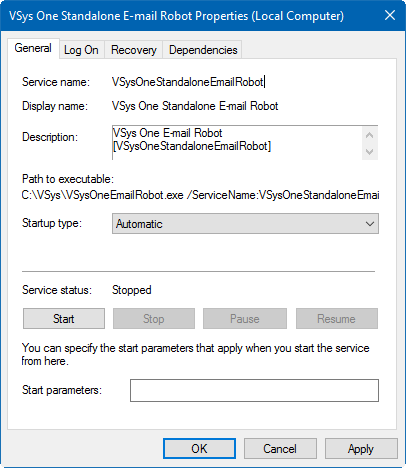The height and width of the screenshot is (468, 406).
Task: Click the Start parameters input field
Action: (x=254, y=390)
